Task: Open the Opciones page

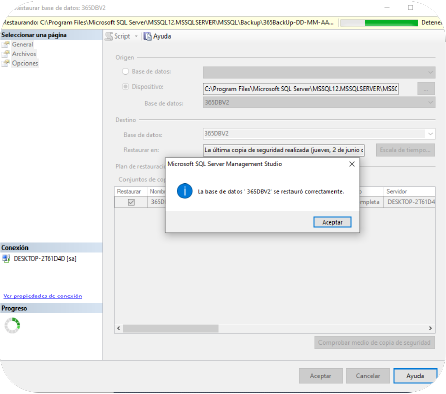Action: click(x=25, y=63)
